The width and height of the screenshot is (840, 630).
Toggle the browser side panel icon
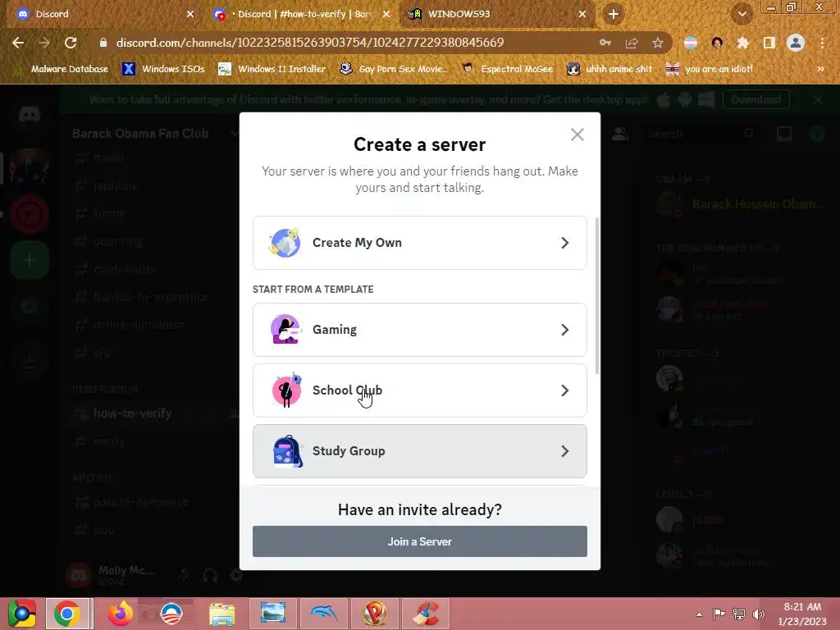pos(769,43)
